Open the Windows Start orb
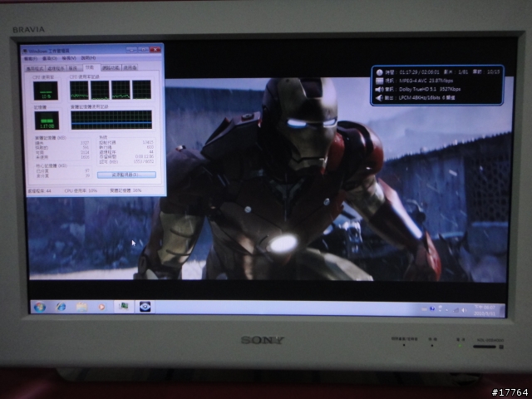Viewport: 532px width, 399px height. pyautogui.click(x=40, y=307)
